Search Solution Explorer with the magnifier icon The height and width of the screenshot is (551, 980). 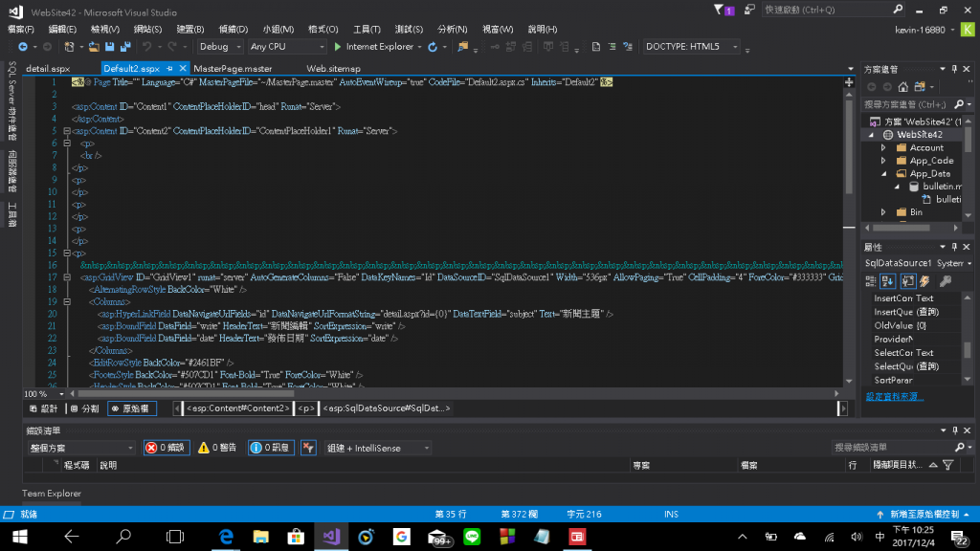tap(959, 104)
